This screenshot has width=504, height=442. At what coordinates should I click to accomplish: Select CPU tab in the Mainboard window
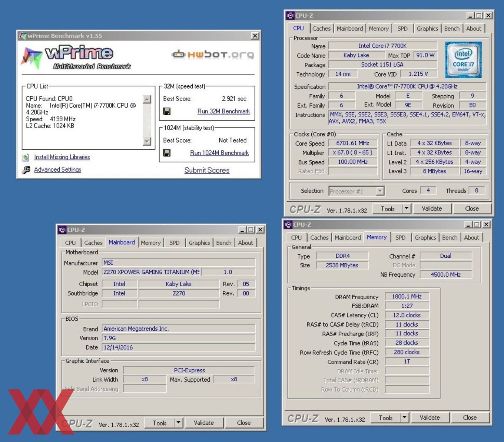(70, 243)
